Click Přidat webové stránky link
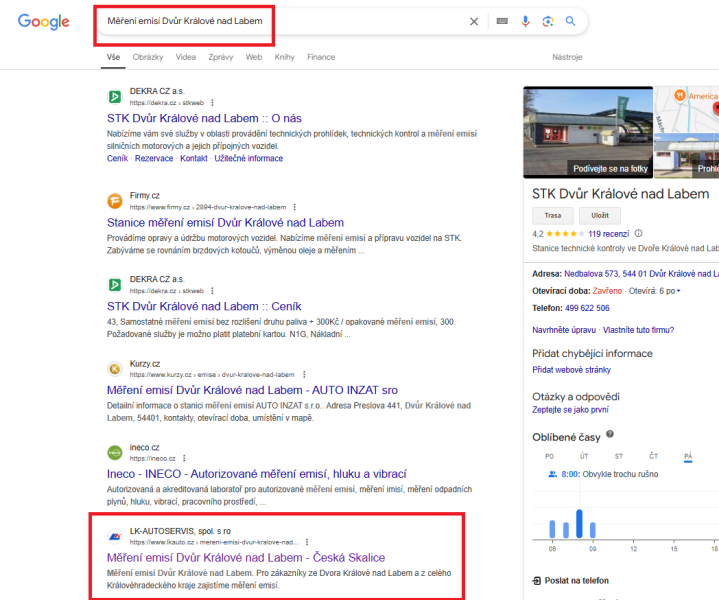Viewport: 719px width, 600px height. 571,370
